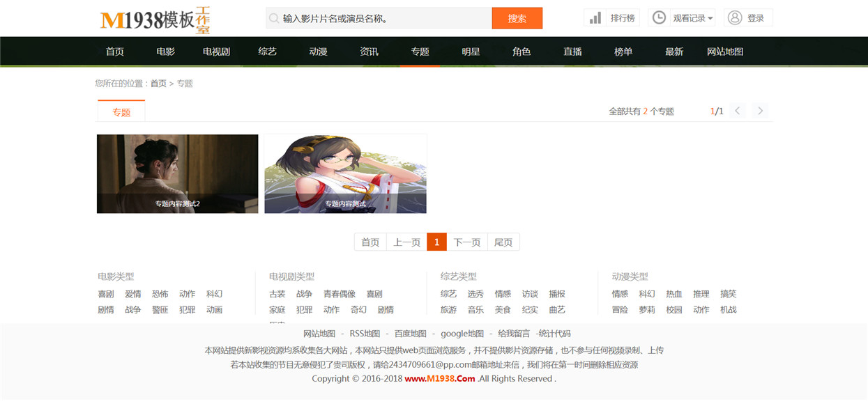Click the M1938 模板工作室 logo
The width and height of the screenshot is (868, 413).
[155, 20]
